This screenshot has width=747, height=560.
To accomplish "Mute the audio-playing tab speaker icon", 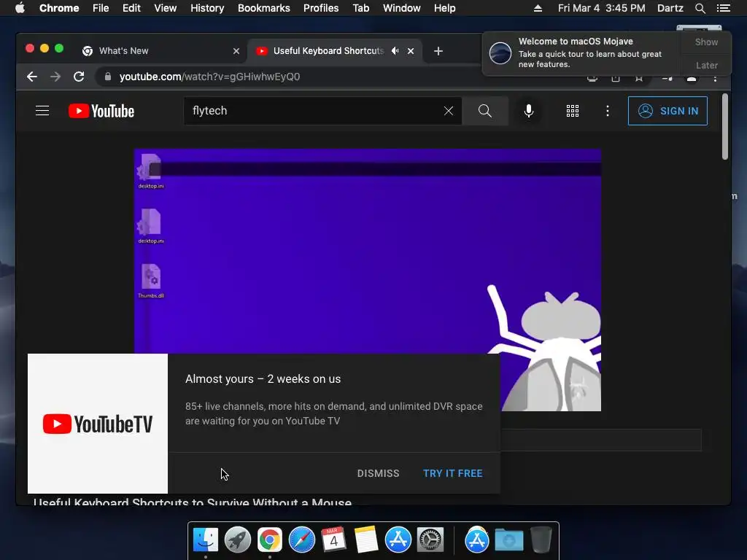I will pos(395,51).
